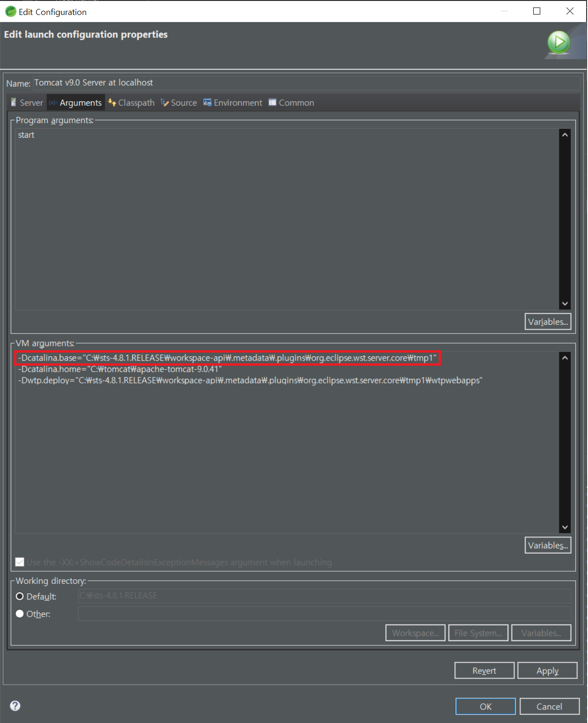Open the Server tab
The width and height of the screenshot is (588, 723).
(27, 103)
